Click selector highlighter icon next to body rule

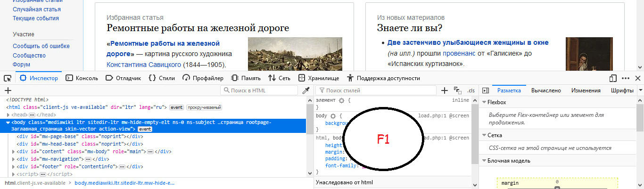pyautogui.click(x=333, y=115)
